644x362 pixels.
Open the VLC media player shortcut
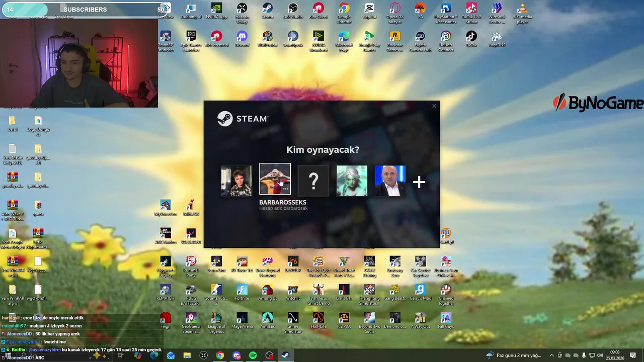(522, 14)
